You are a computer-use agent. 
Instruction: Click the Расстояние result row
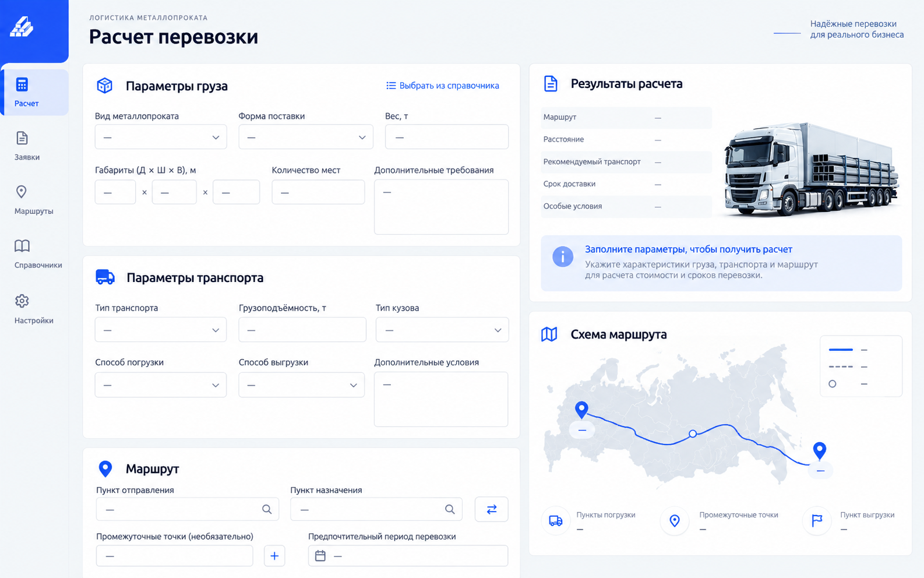tap(626, 139)
